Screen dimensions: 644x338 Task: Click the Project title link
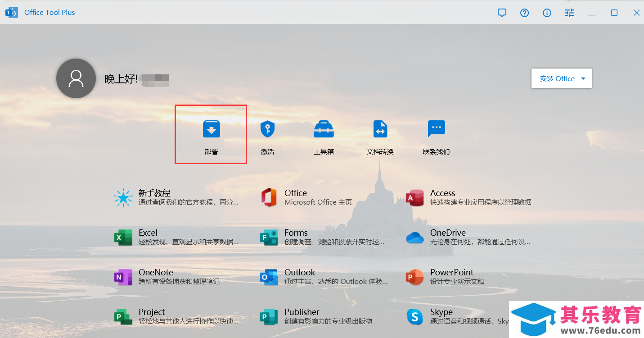point(152,312)
